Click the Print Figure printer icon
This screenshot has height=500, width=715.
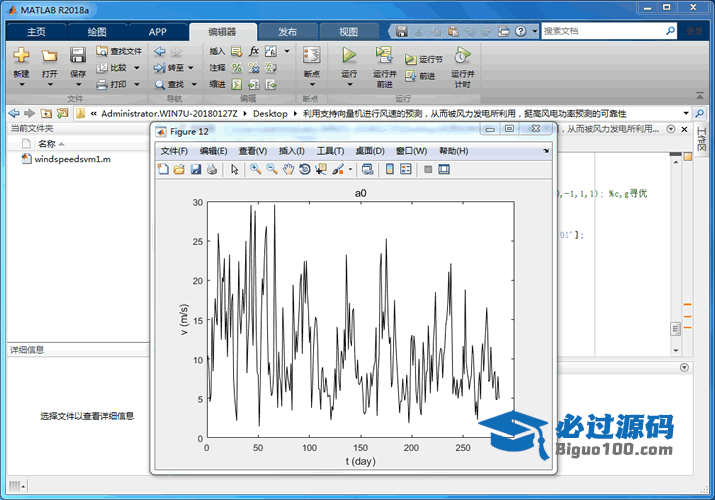212,169
